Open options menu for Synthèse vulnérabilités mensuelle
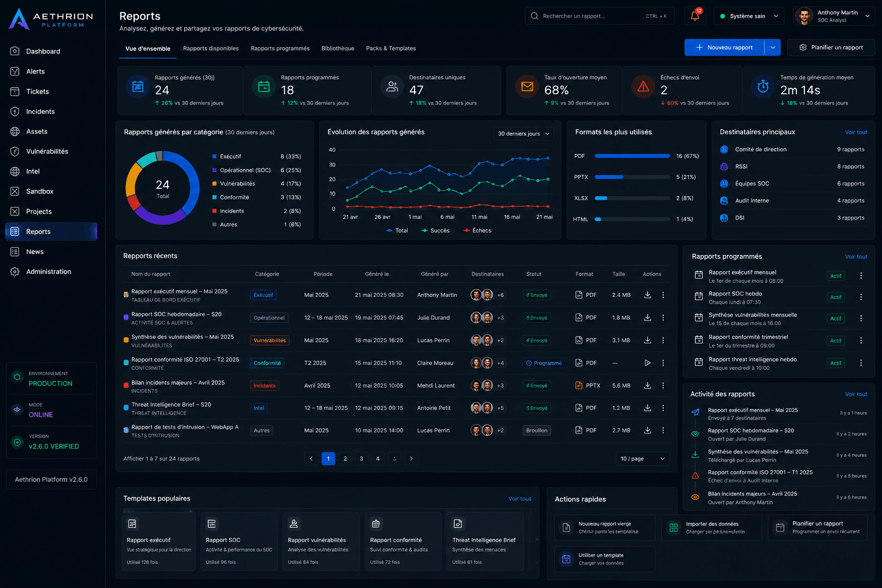Viewport: 882px width, 588px height. coord(861,319)
